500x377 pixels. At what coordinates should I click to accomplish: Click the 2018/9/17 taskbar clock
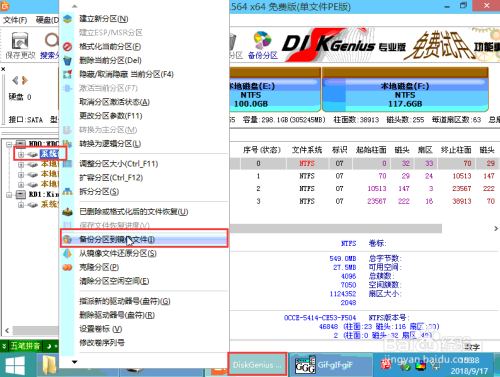click(x=469, y=371)
